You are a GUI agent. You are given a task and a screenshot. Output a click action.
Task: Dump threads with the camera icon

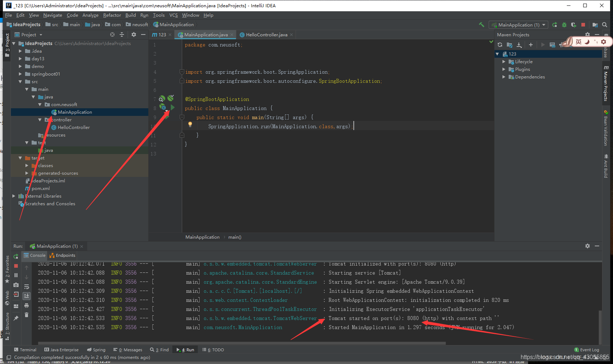pyautogui.click(x=16, y=285)
